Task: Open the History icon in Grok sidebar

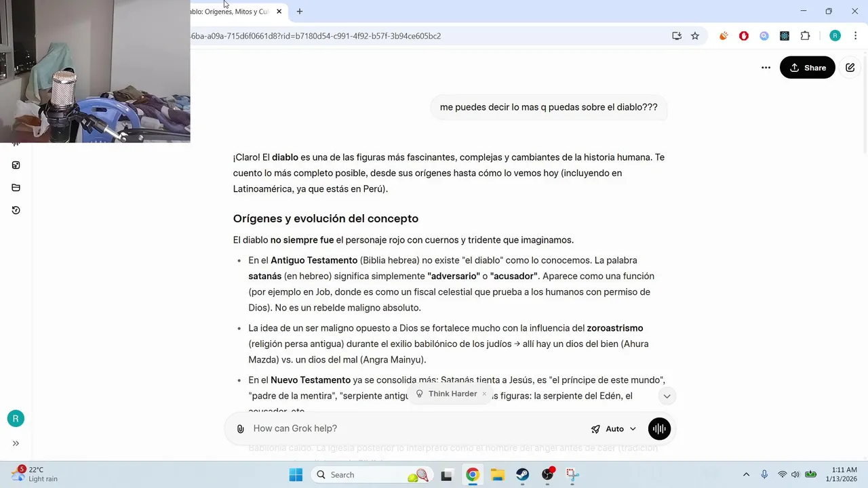Action: (x=16, y=210)
